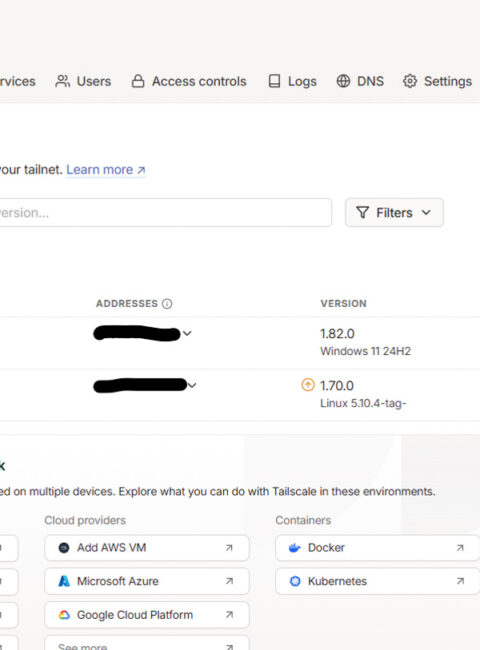Open the Logs tab
This screenshot has width=480, height=650.
click(x=292, y=81)
